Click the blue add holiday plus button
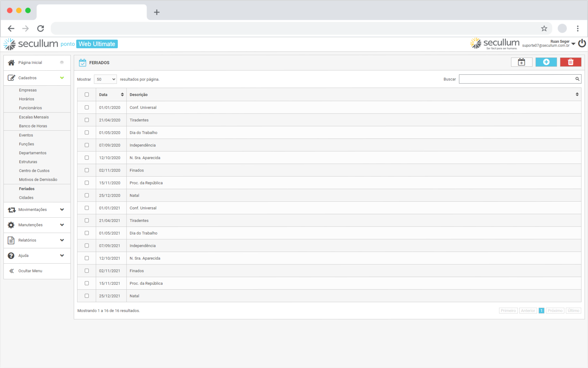This screenshot has height=368, width=588. tap(546, 62)
